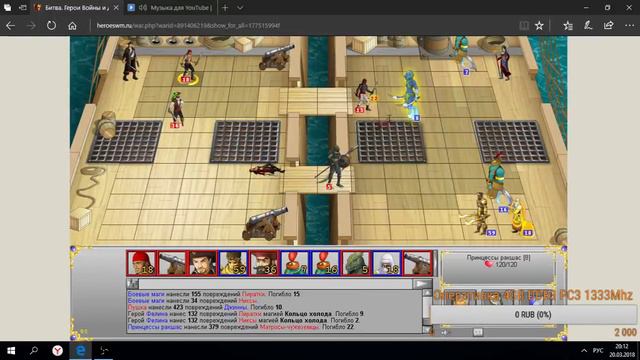640x360 pixels.
Task: Show hidden system tray icons
Action: pos(584,351)
